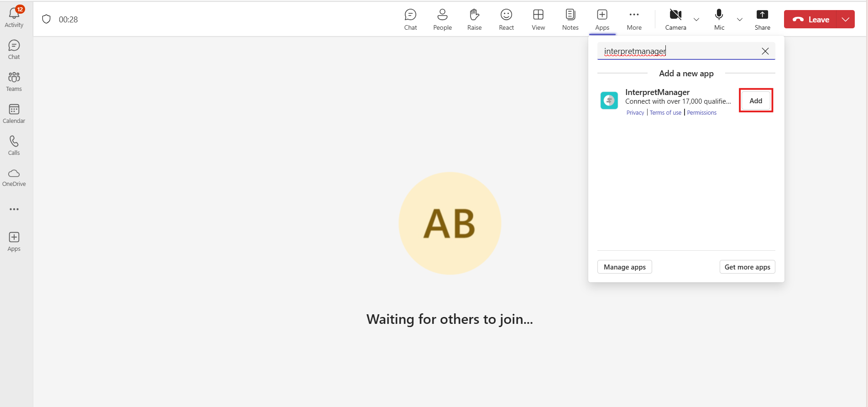868x407 pixels.
Task: Open meeting Chat from top toolbar
Action: (x=410, y=20)
